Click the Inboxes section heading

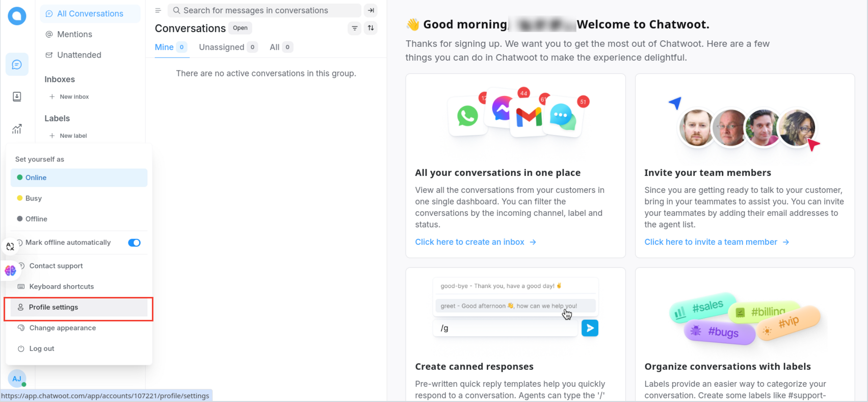60,80
